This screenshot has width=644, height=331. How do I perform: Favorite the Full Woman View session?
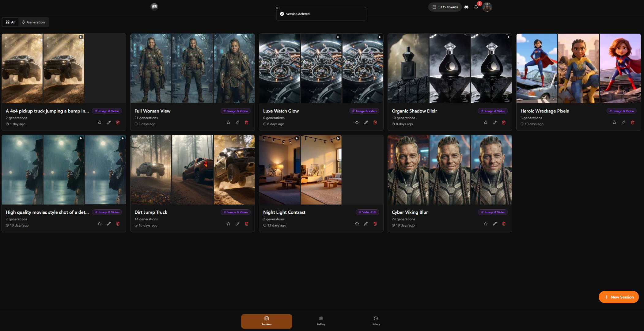pyautogui.click(x=228, y=123)
